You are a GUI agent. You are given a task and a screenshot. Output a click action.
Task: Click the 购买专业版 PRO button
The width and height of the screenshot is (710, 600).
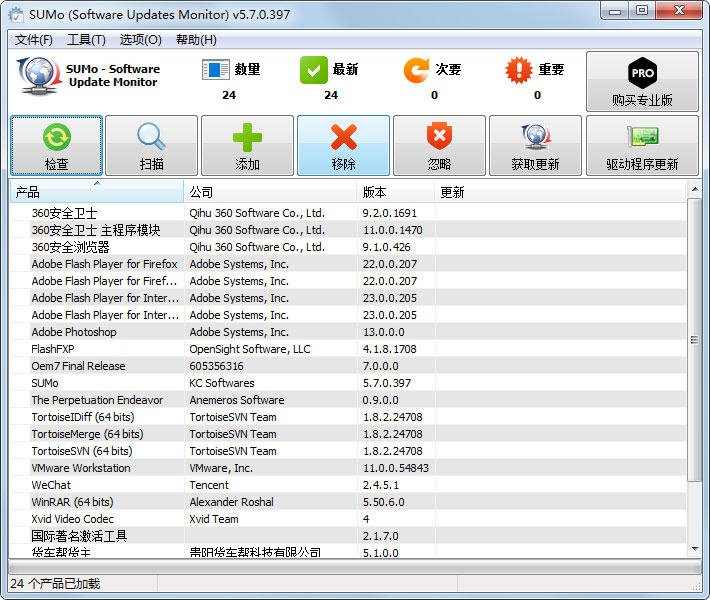click(x=642, y=82)
